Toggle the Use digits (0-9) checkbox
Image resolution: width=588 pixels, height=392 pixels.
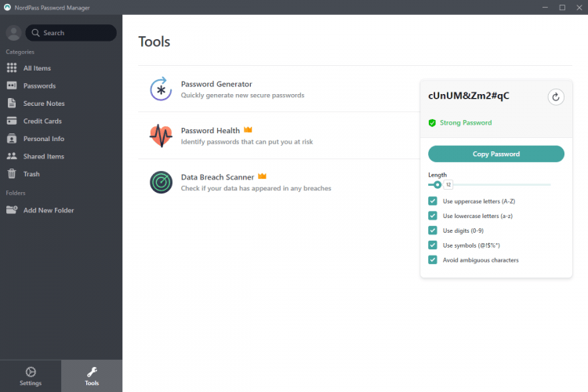[x=432, y=230]
